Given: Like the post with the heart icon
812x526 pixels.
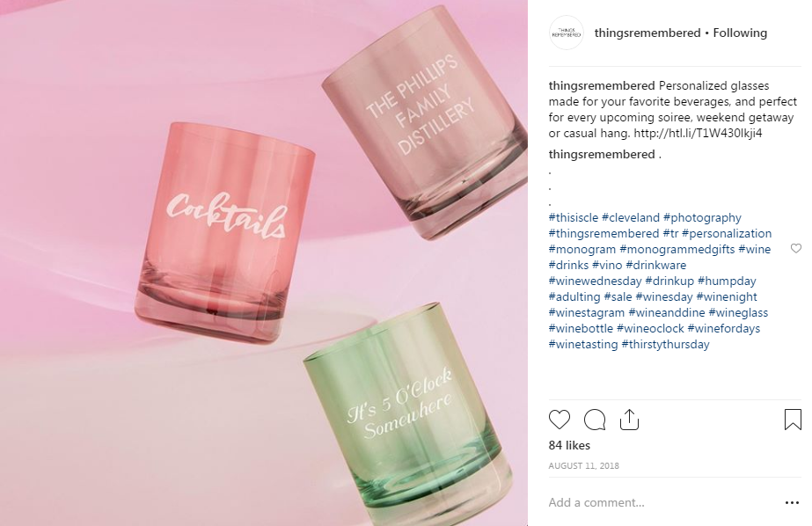Looking at the screenshot, I should click(560, 420).
